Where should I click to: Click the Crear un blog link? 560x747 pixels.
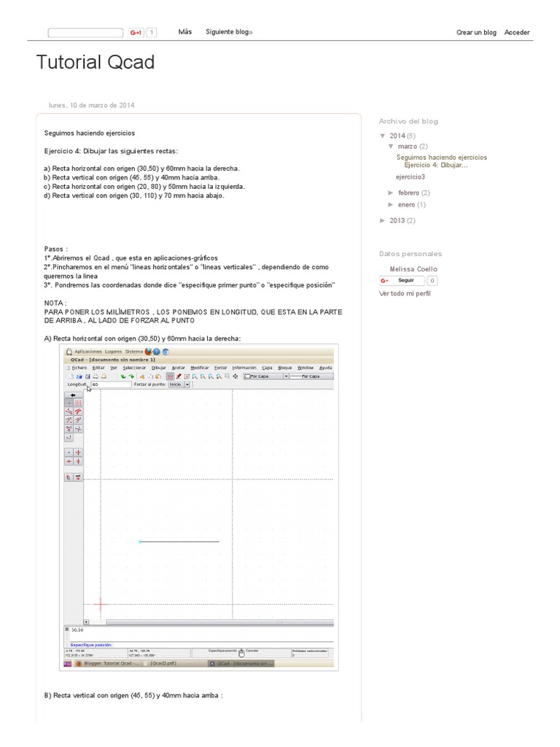pos(476,32)
